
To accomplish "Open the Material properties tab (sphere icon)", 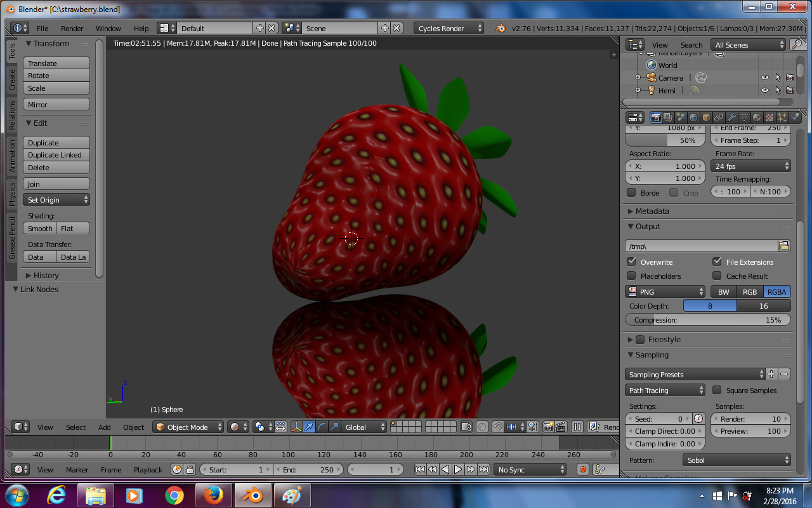I will point(757,117).
